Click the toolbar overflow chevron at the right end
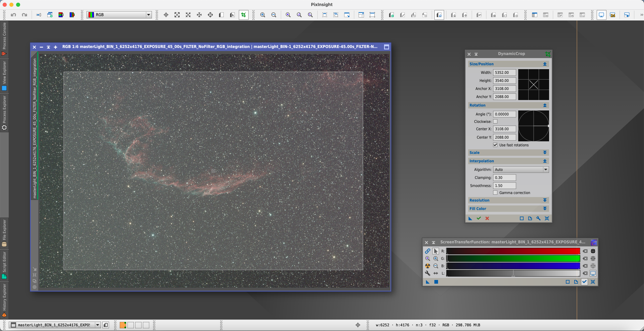The height and width of the screenshot is (331, 644). [641, 15]
